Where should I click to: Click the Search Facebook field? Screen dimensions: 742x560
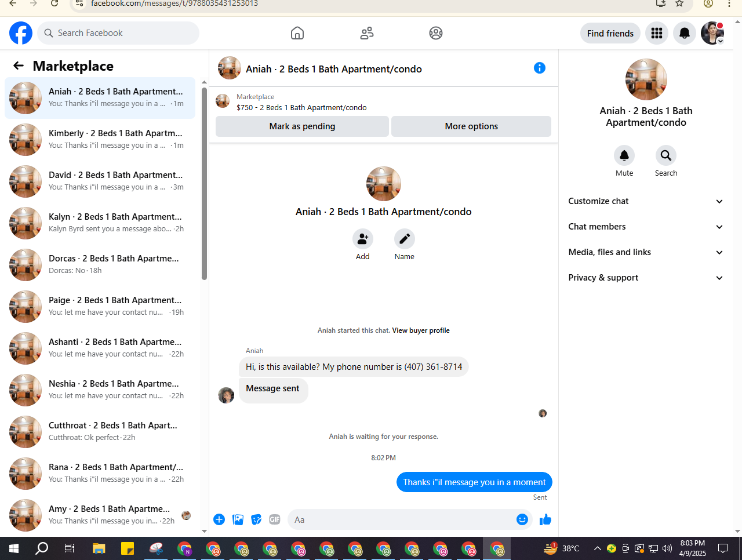119,33
